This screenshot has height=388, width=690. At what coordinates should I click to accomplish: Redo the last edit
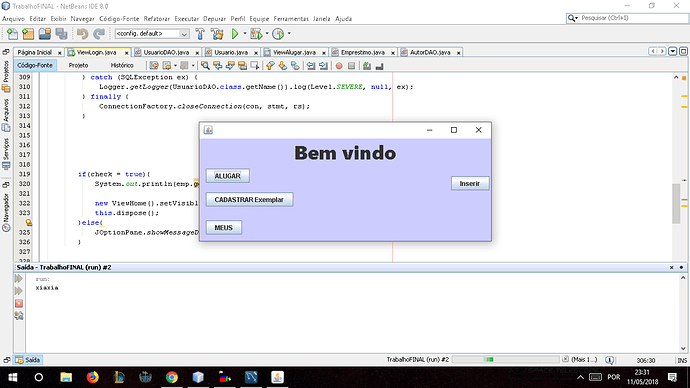[x=99, y=33]
